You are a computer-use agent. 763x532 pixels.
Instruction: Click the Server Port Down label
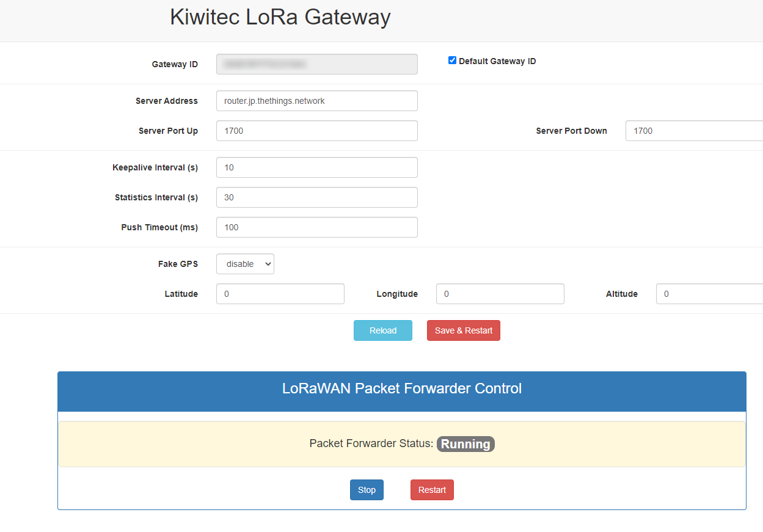[x=572, y=131]
